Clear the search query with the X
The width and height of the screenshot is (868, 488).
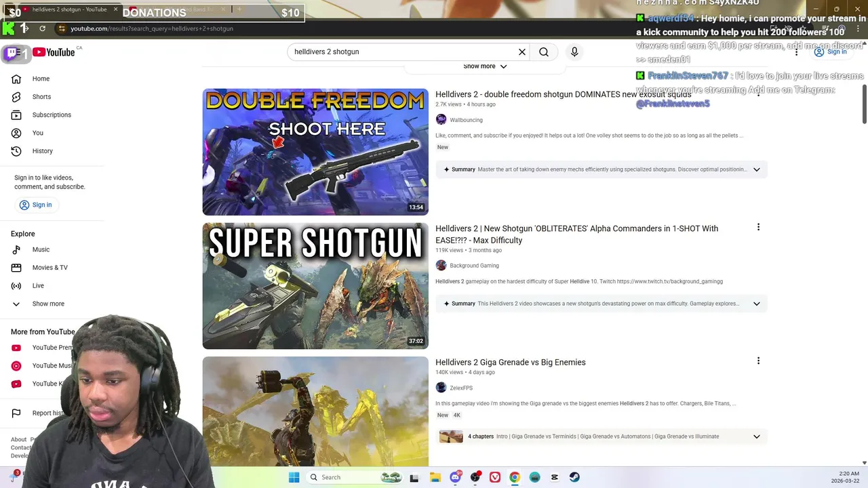[x=522, y=52]
